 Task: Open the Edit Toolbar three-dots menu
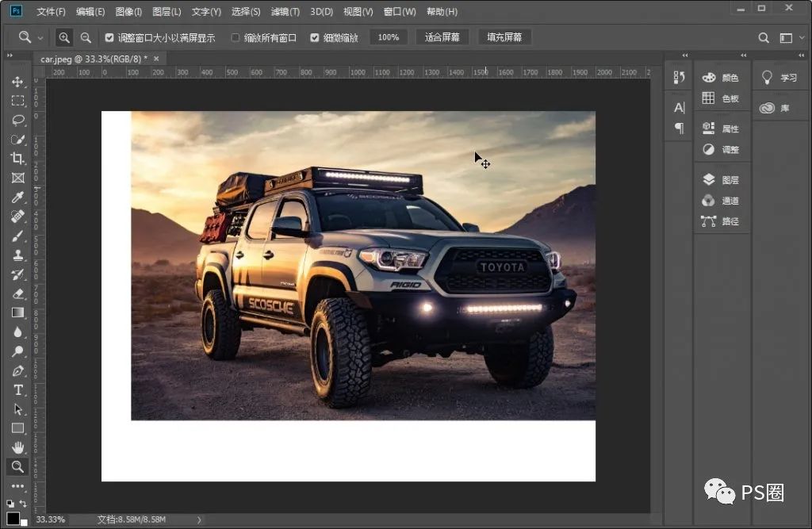(x=17, y=486)
